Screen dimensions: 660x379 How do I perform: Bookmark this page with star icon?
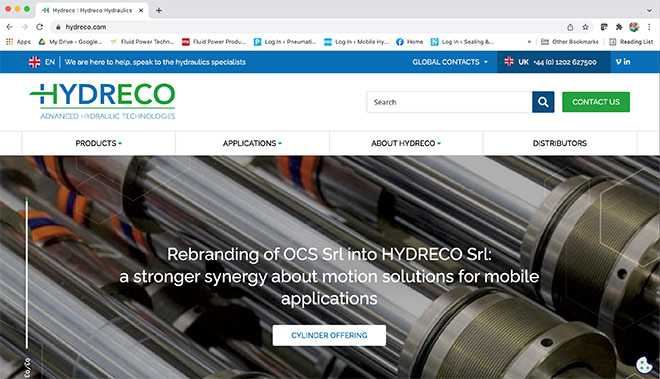[x=585, y=27]
